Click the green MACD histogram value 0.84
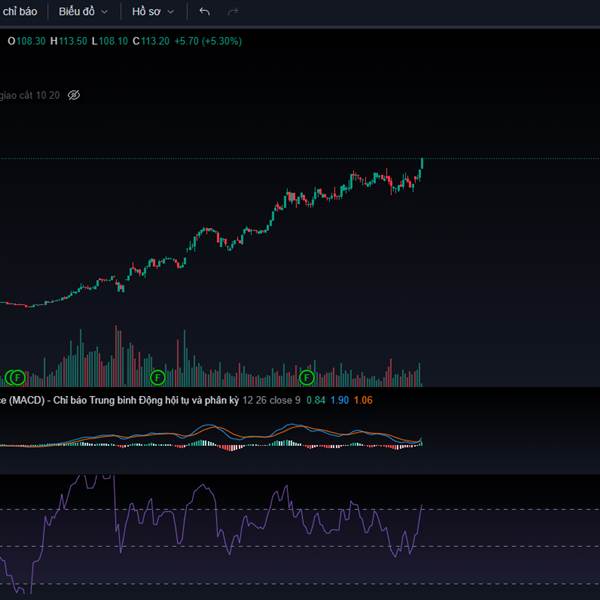This screenshot has width=600, height=600. (x=315, y=400)
